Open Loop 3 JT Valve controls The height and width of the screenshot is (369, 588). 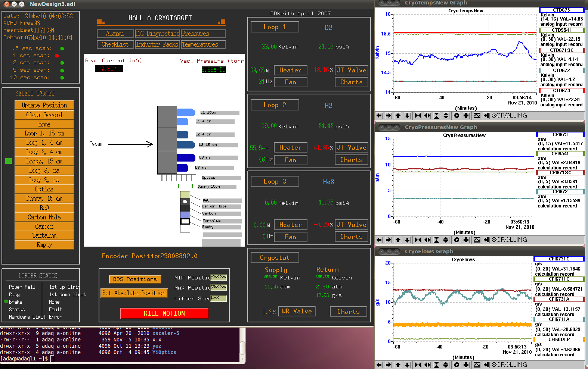pyautogui.click(x=352, y=225)
